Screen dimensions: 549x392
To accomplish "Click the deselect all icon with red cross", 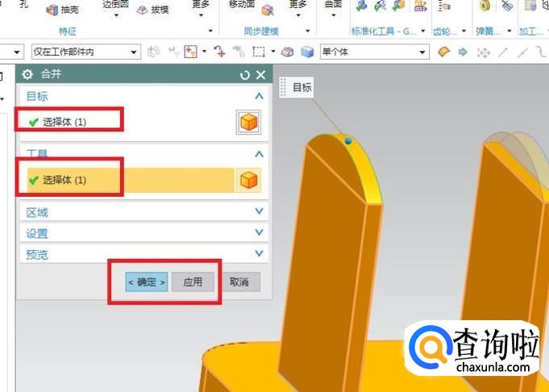I will [220, 52].
